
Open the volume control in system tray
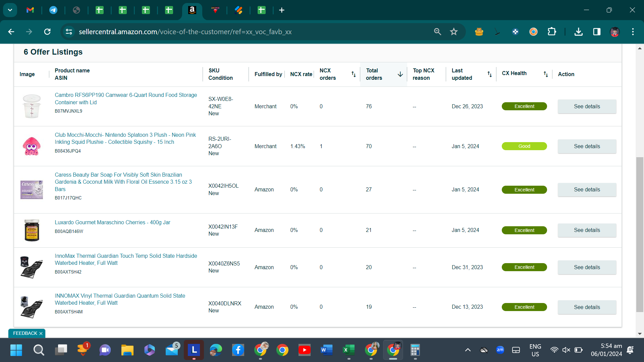point(566,350)
